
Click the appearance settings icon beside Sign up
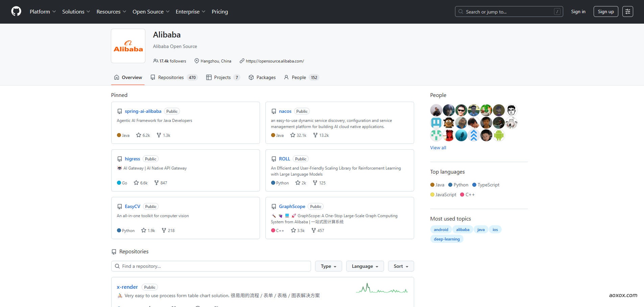(x=627, y=11)
